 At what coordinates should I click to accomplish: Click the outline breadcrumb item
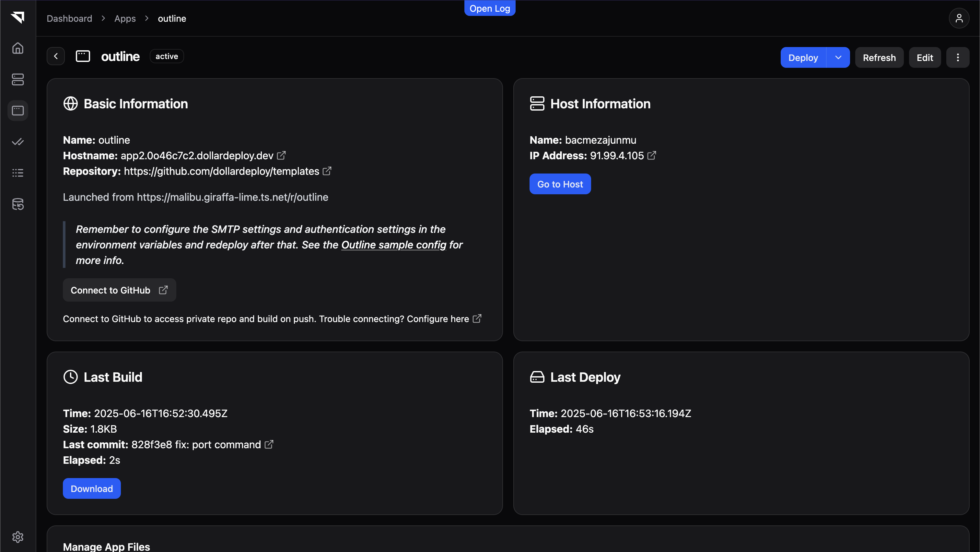[172, 18]
